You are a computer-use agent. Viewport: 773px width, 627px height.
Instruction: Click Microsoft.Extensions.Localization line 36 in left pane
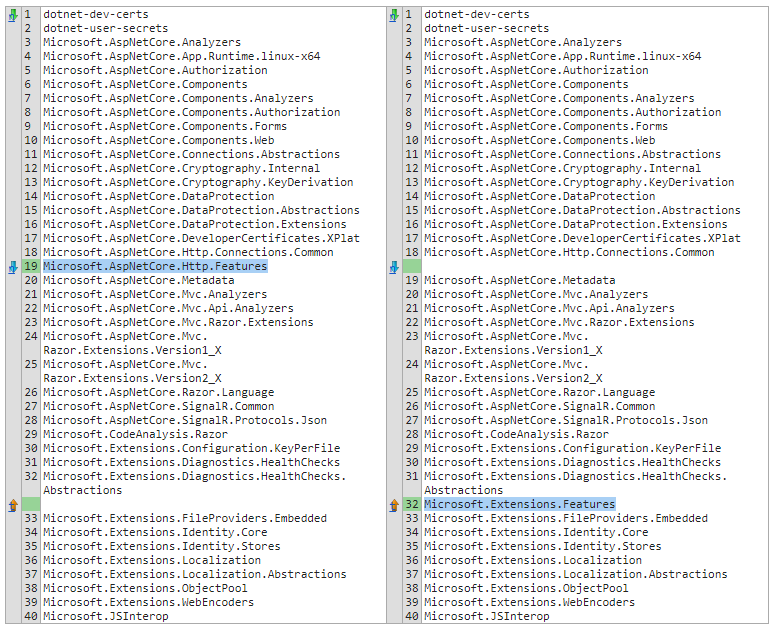152,560
